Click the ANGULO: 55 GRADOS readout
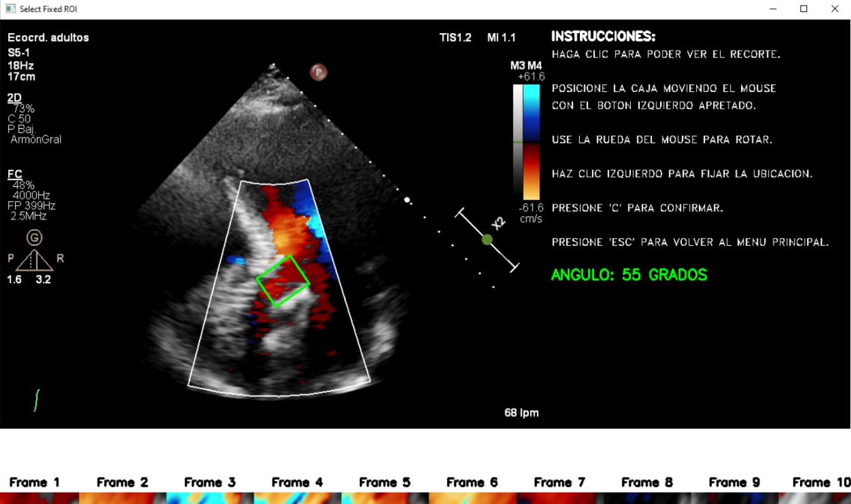Image resolution: width=851 pixels, height=504 pixels. click(x=629, y=275)
